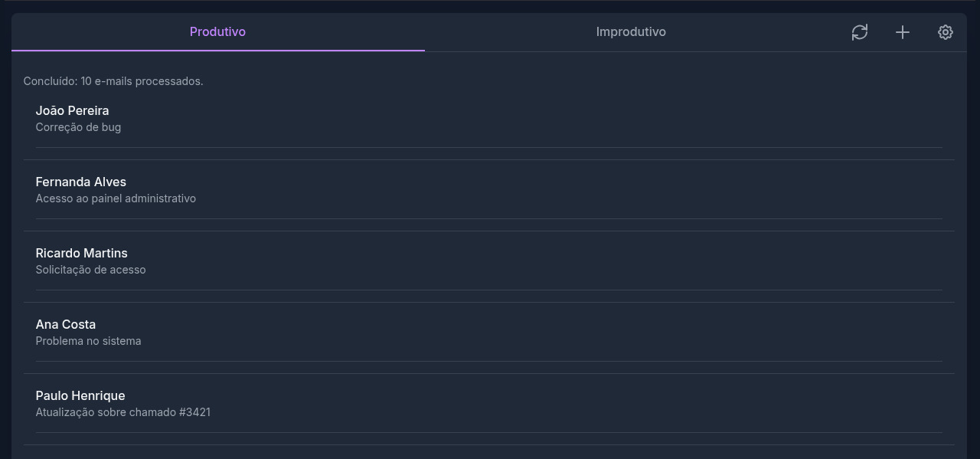Click "Atualização sobre chamado #3421" subject
Viewport: 980px width, 459px height.
[122, 412]
